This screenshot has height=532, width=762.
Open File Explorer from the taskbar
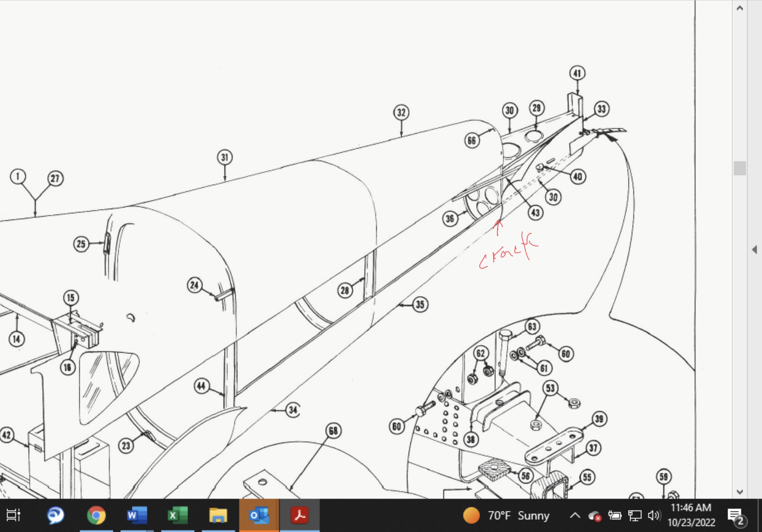point(218,515)
